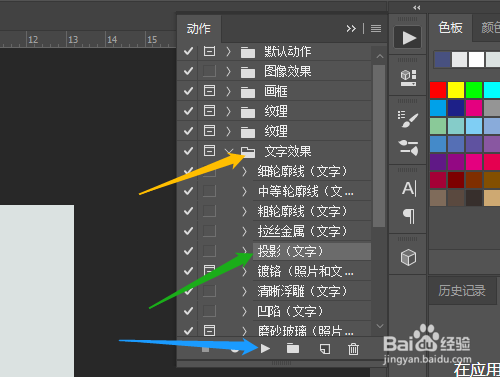Expand 粗轮廓线(文字) action steps
The width and height of the screenshot is (500, 377).
click(245, 211)
